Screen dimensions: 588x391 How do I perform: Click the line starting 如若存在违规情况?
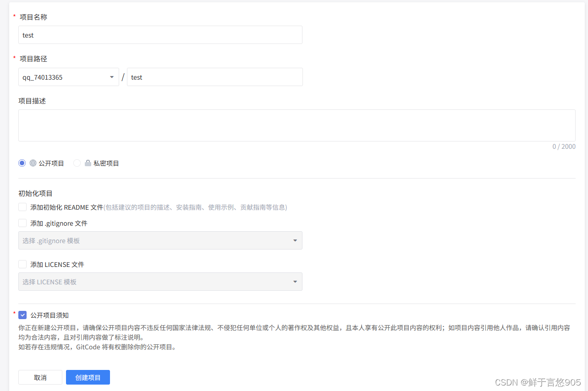click(x=97, y=347)
